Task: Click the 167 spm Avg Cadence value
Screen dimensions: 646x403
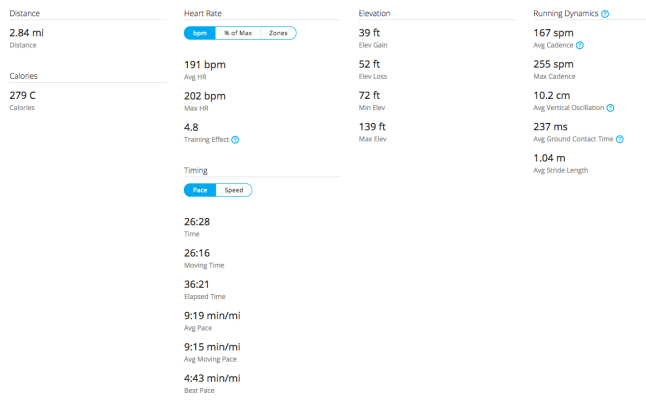Action: (554, 33)
